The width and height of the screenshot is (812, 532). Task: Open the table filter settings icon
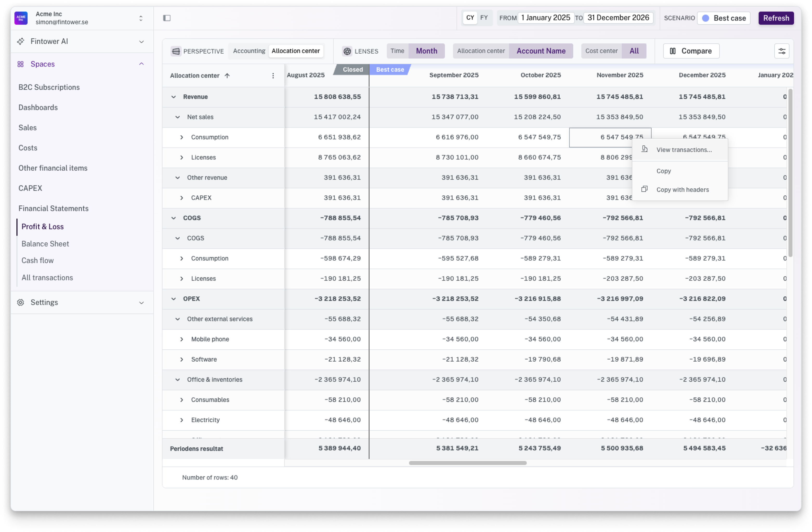[x=781, y=51]
